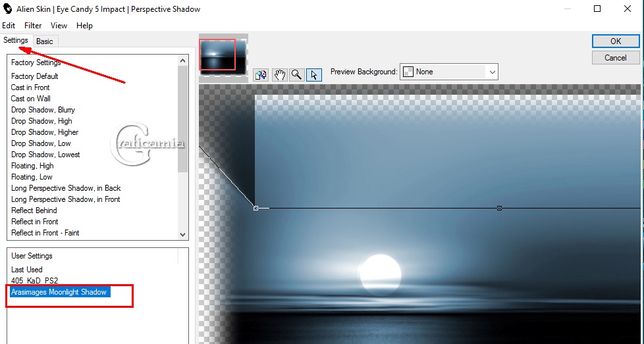Click the OK button
The height and width of the screenshot is (344, 644).
(x=616, y=41)
